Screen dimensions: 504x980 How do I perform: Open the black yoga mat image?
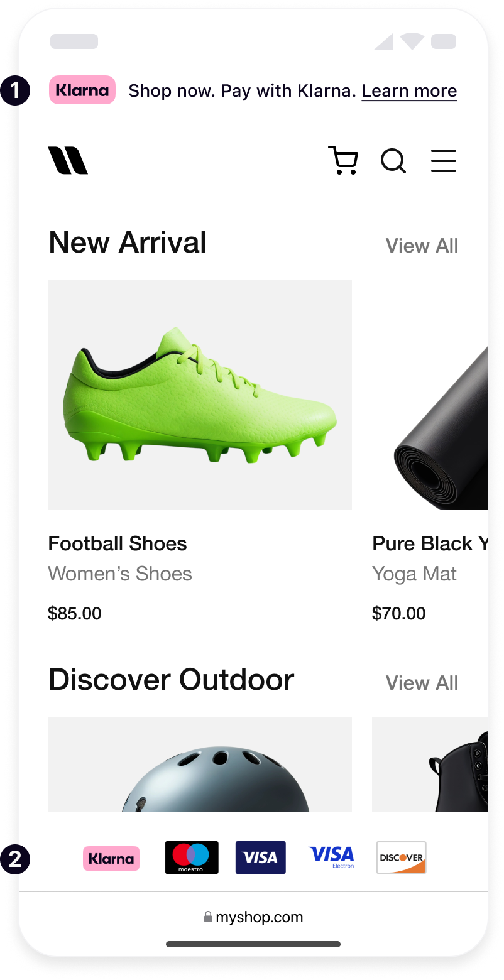coord(430,395)
